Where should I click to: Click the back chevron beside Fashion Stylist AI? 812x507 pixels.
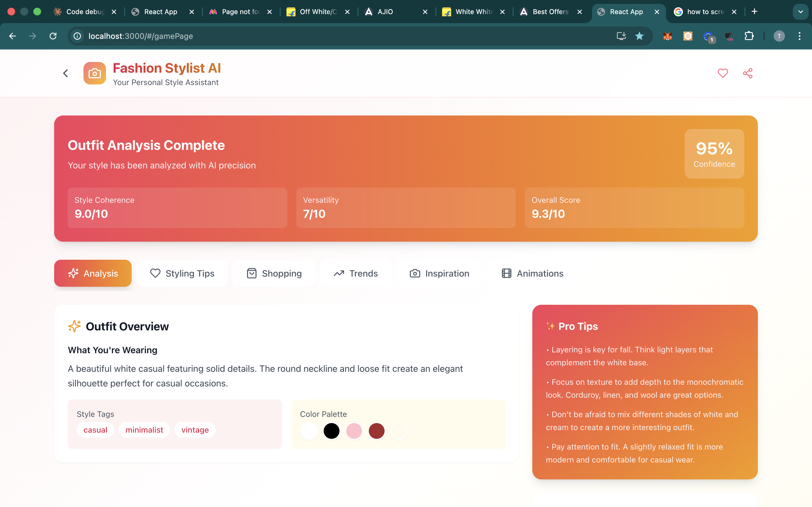click(65, 73)
